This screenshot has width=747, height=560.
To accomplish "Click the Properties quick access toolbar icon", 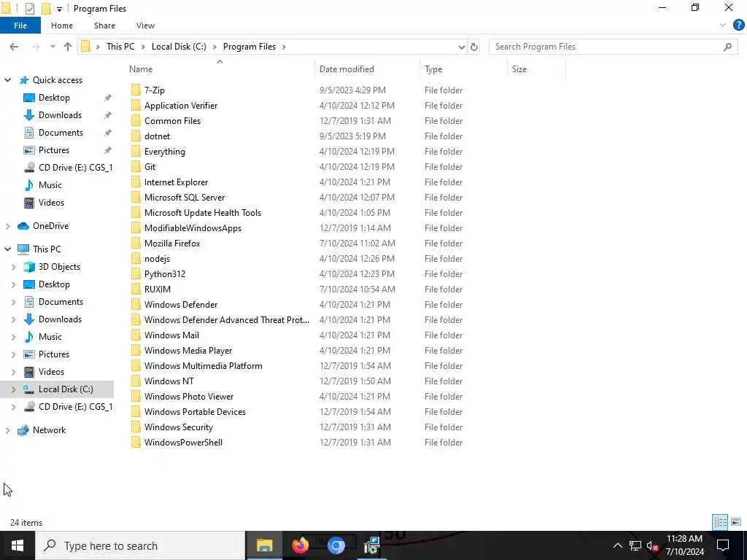I will coord(29,9).
